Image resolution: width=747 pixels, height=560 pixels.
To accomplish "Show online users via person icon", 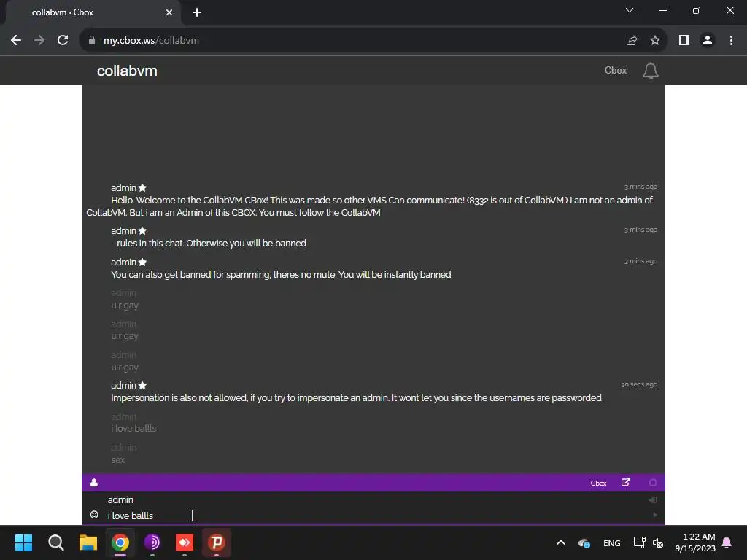I will coord(94,483).
